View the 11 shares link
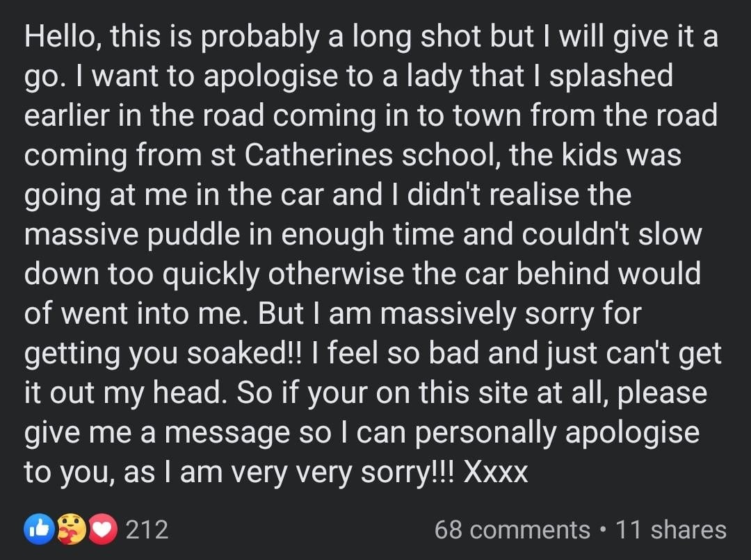The image size is (751, 560). [671, 530]
